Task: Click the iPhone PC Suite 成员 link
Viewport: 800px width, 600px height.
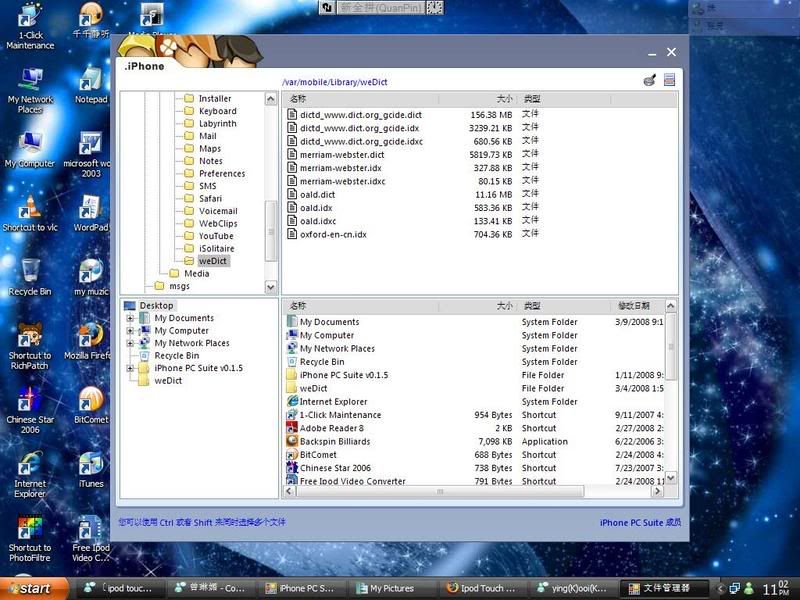Action: pos(640,522)
